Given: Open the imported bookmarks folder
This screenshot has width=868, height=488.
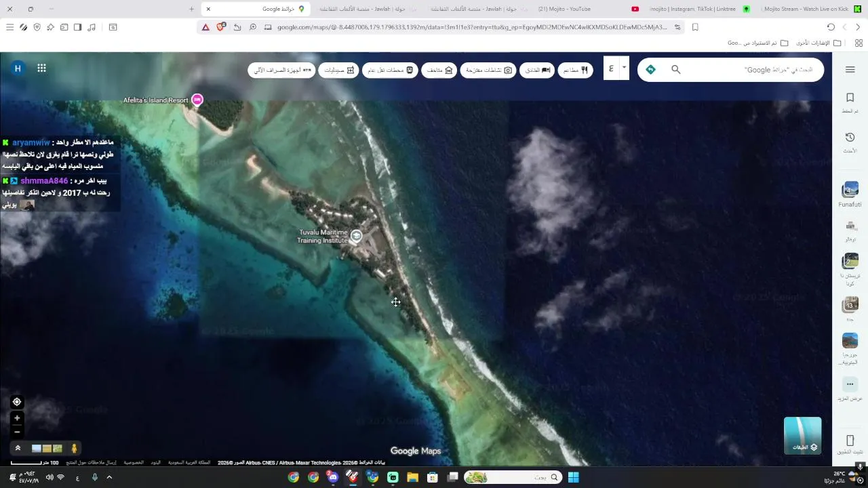Looking at the screenshot, I should 757,43.
